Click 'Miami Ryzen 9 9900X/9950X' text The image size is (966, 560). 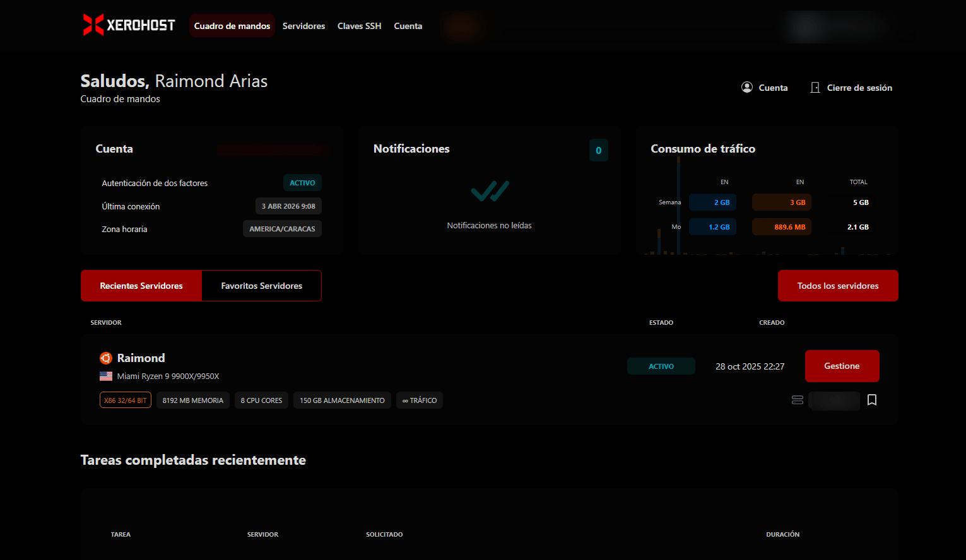[168, 376]
